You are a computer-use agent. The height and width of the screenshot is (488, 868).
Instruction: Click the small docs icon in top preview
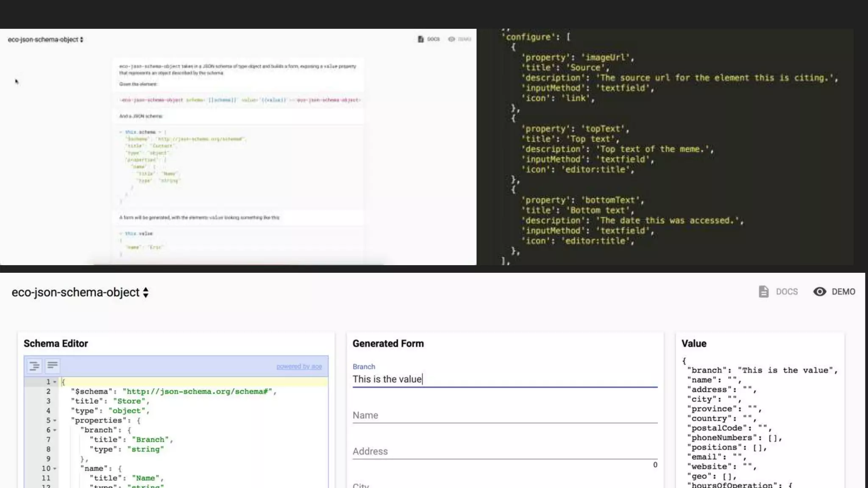[420, 39]
